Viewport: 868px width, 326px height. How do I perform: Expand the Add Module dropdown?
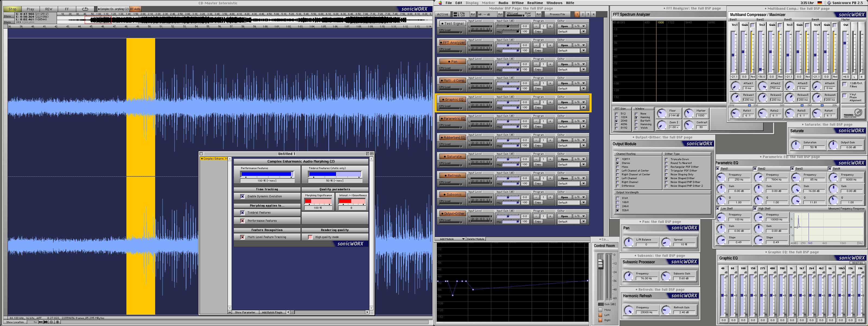click(451, 239)
